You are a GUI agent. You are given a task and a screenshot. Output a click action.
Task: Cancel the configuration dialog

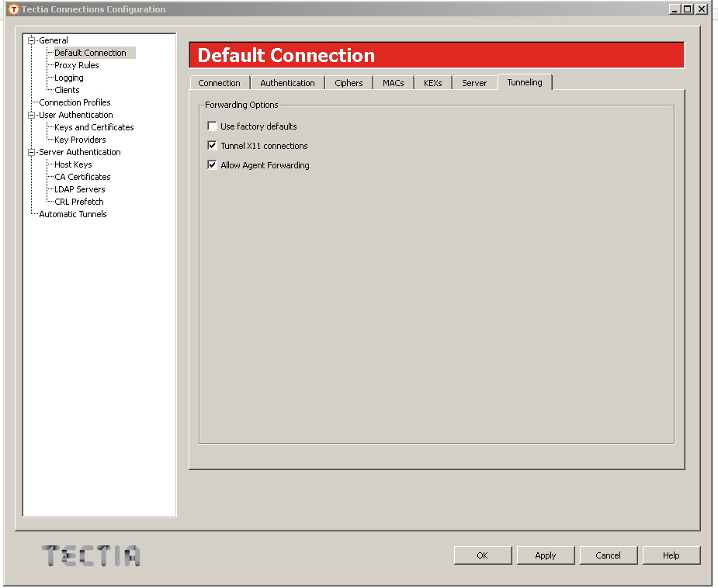tap(608, 555)
